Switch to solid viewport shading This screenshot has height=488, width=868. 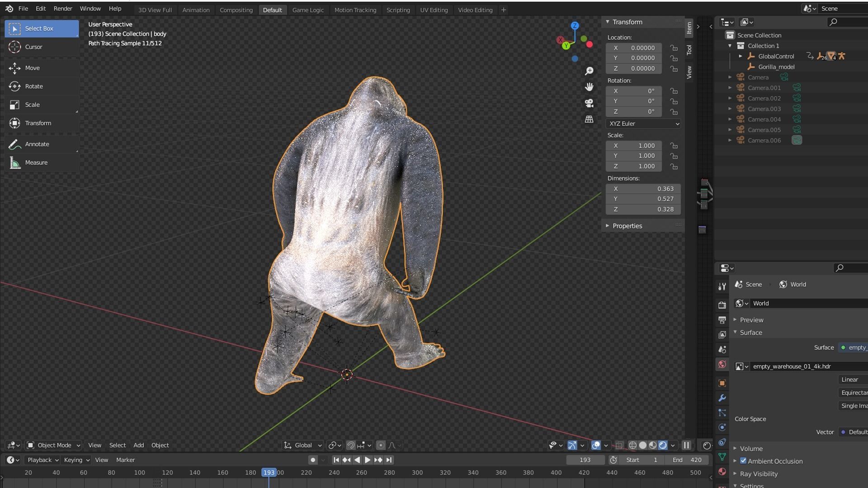(642, 446)
